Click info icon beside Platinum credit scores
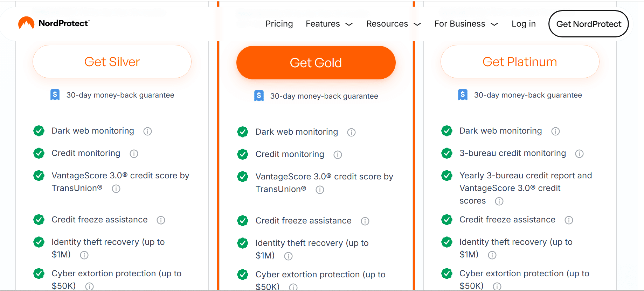Image resolution: width=644 pixels, height=291 pixels. [499, 201]
